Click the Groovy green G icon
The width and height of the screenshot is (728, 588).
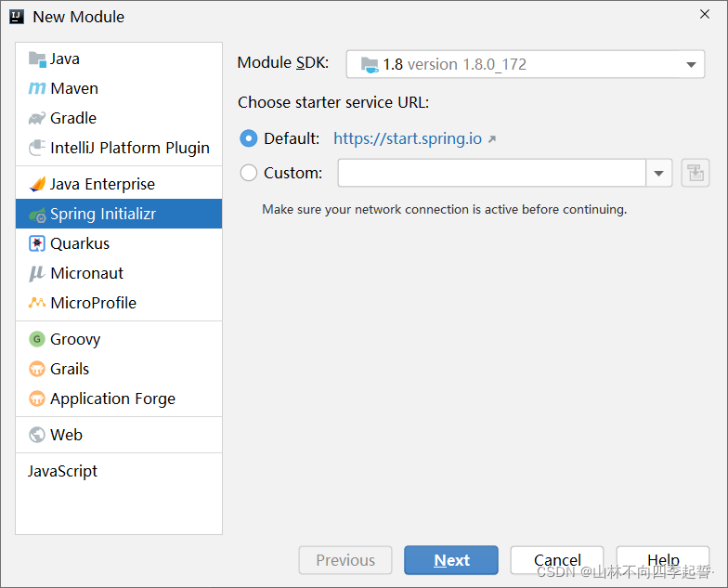tap(37, 339)
